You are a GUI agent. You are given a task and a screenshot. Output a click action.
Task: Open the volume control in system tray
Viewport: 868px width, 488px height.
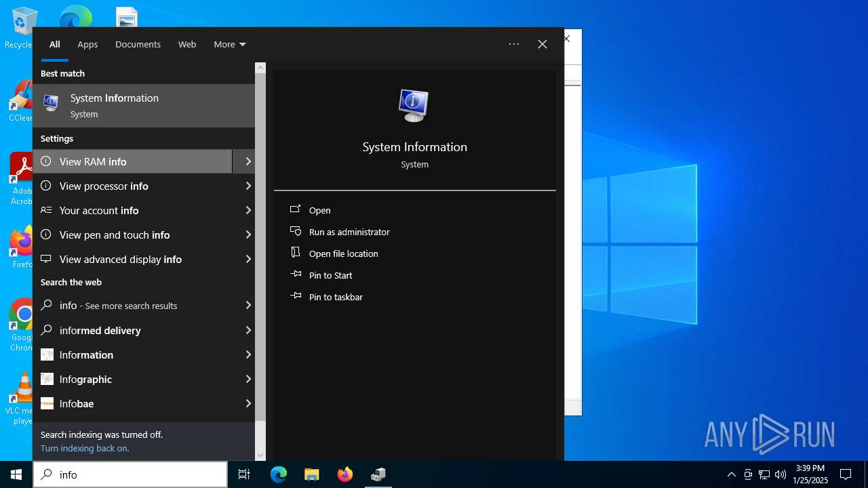pyautogui.click(x=781, y=474)
